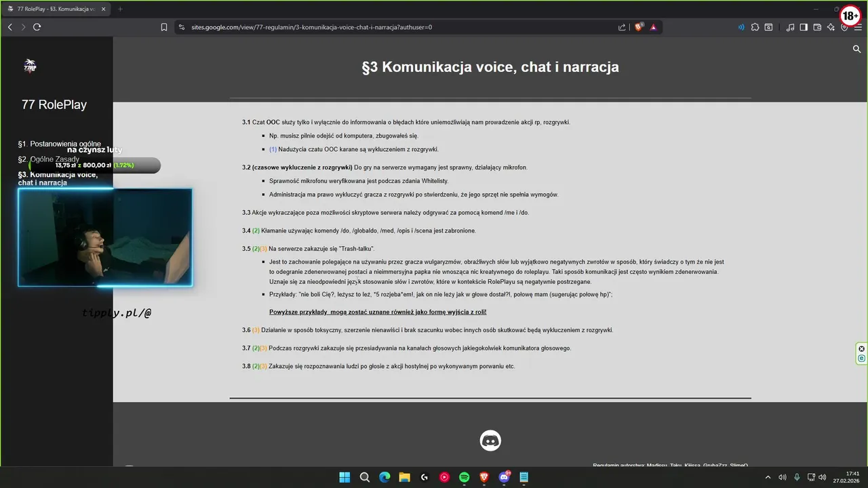Click the (1) marker at Nadużycia czatu OOC
Image resolution: width=868 pixels, height=488 pixels.
tap(273, 149)
